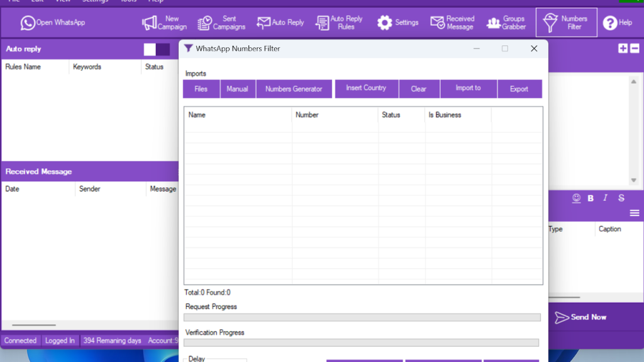The height and width of the screenshot is (362, 644).
Task: Open WhatsApp from the toolbar
Action: coord(53,23)
